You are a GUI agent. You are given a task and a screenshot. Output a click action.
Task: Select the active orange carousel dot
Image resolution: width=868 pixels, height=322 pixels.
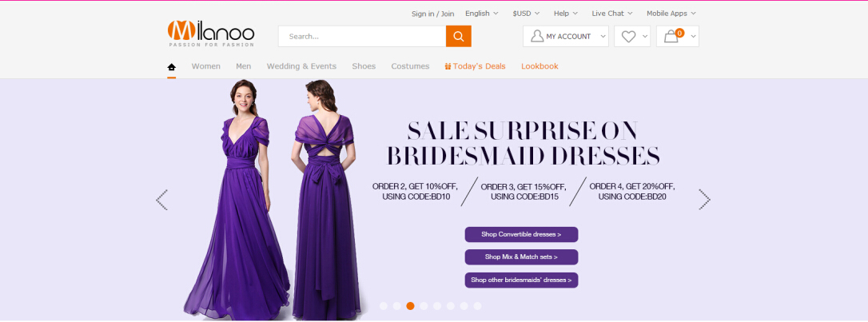point(410,306)
